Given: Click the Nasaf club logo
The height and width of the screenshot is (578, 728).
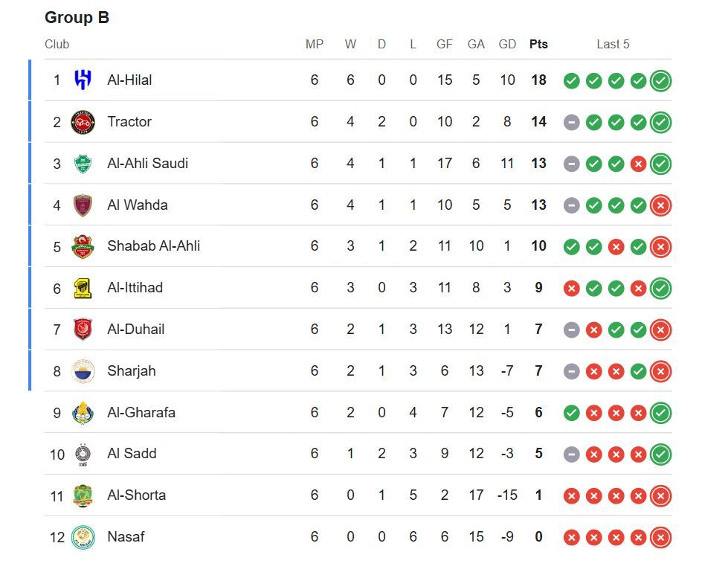Looking at the screenshot, I should (83, 537).
